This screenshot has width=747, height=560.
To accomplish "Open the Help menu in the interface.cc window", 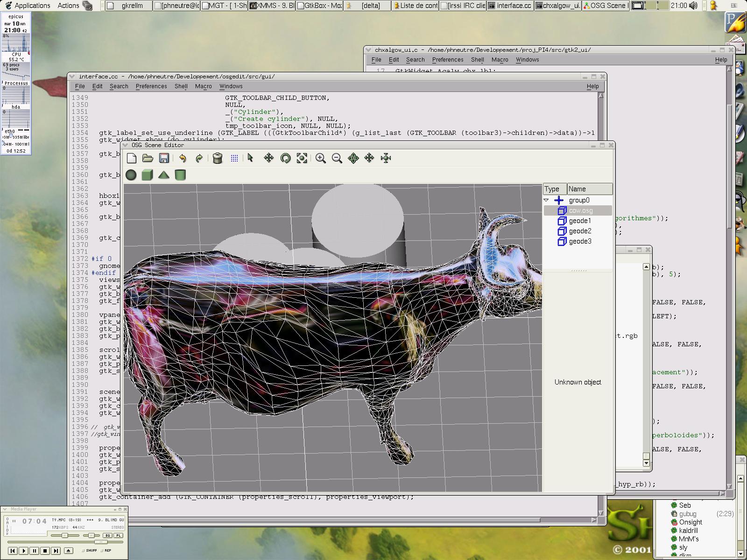I will point(592,86).
